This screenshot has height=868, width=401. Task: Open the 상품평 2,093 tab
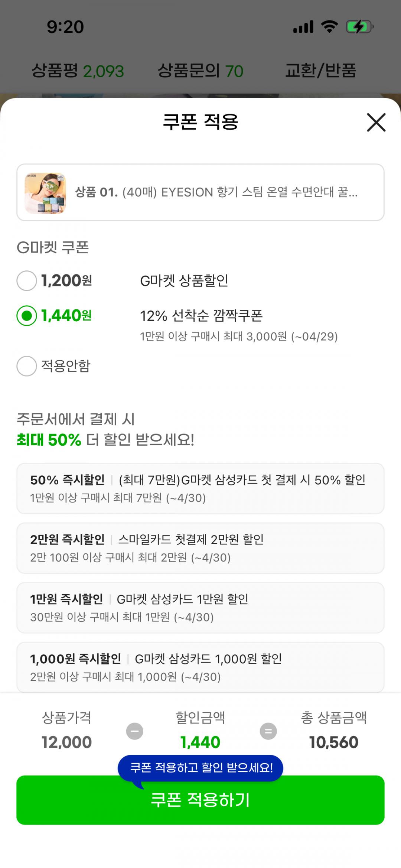(78, 71)
